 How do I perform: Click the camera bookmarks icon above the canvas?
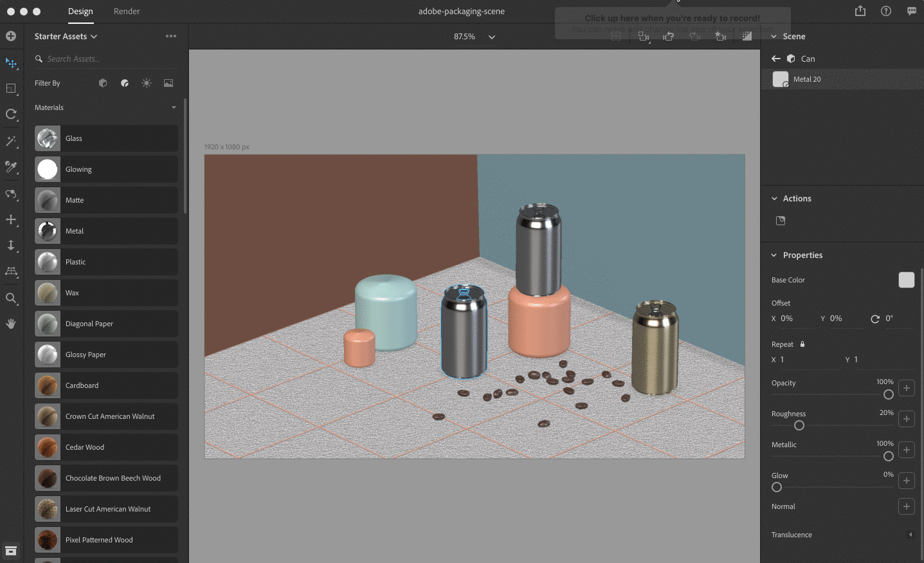coord(720,37)
